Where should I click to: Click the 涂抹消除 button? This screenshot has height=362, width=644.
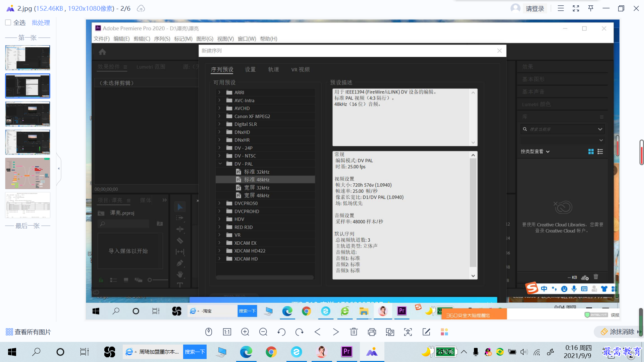(x=618, y=332)
